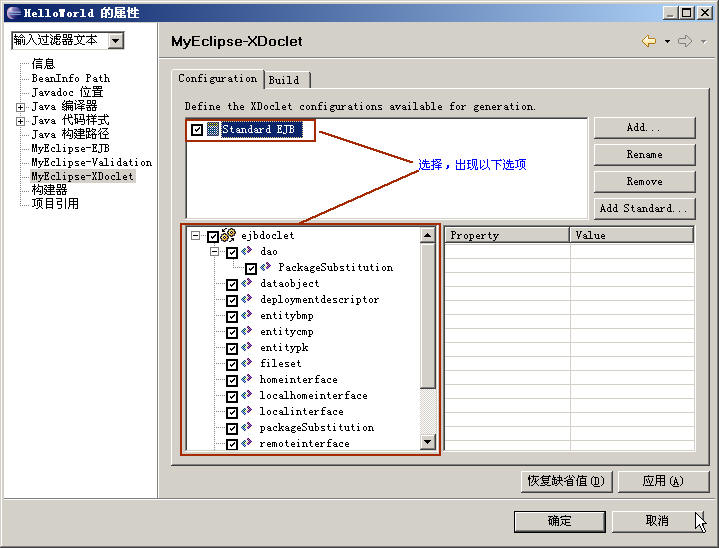This screenshot has width=719, height=548.
Task: Click the Standard EJB configuration icon
Action: [212, 129]
